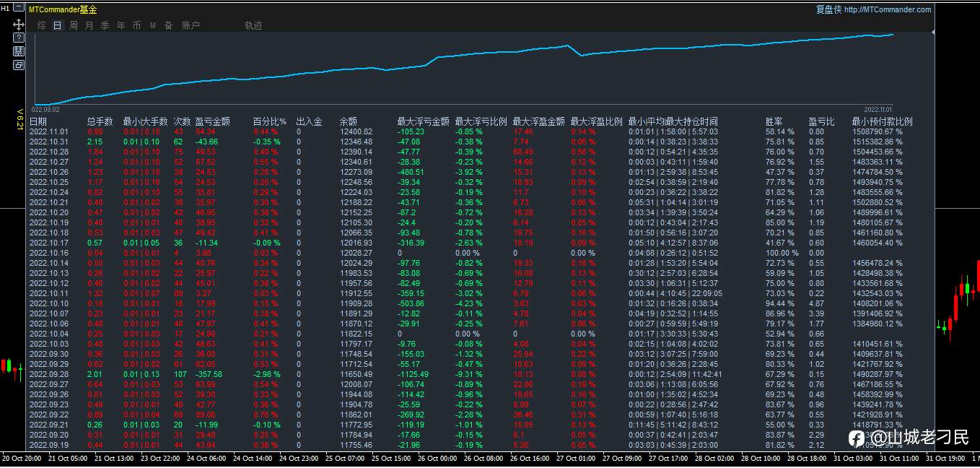The height and width of the screenshot is (468, 980).
Task: Click the 最小预付款比例 column header
Action: tap(883, 121)
